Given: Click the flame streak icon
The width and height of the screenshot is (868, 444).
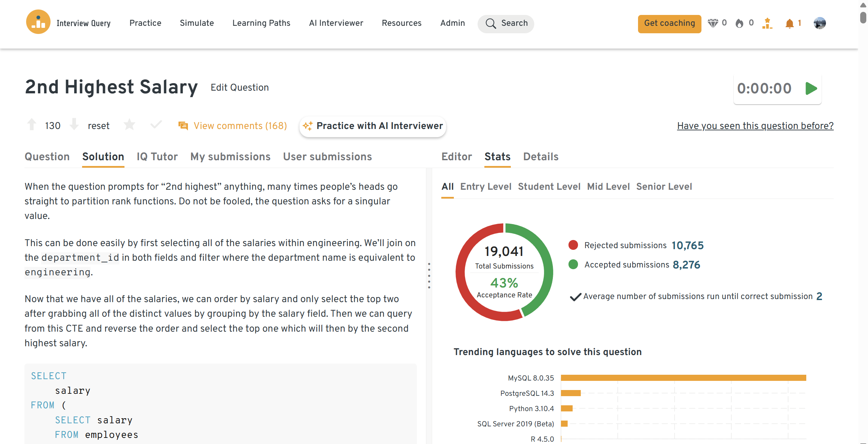Looking at the screenshot, I should click(739, 23).
